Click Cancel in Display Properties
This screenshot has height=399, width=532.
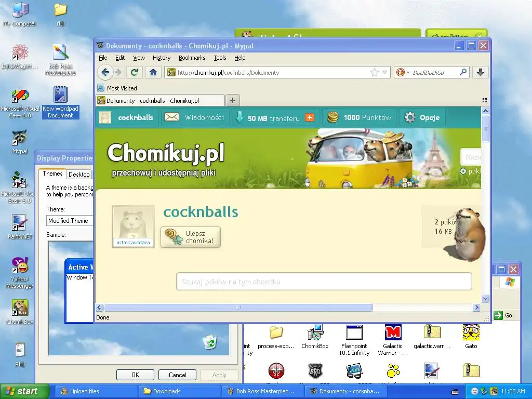[178, 375]
